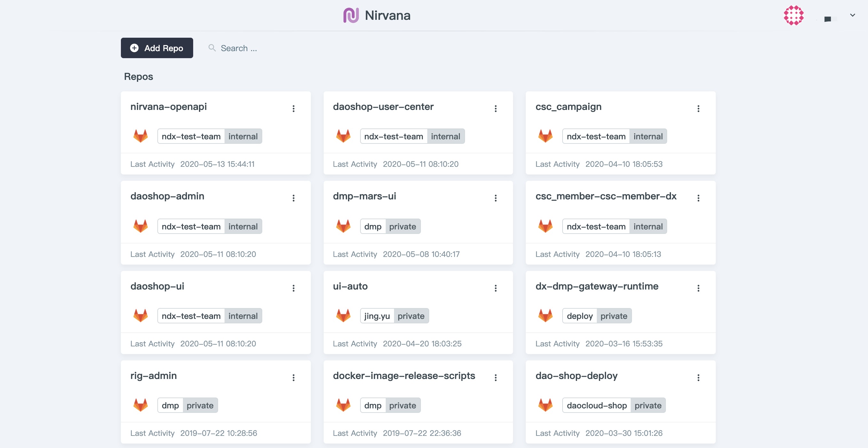The width and height of the screenshot is (868, 448).
Task: Open the docker-image-release-scripts repo
Action: (x=404, y=376)
